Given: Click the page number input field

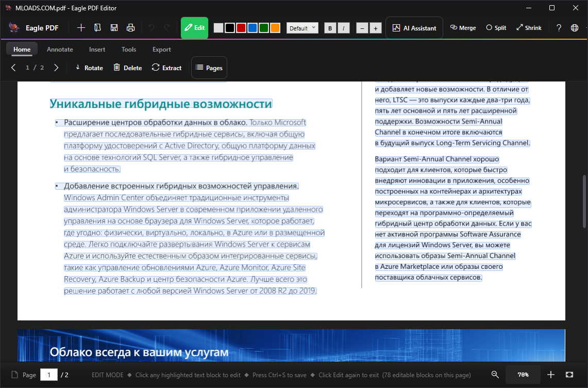Looking at the screenshot, I should pyautogui.click(x=49, y=375).
